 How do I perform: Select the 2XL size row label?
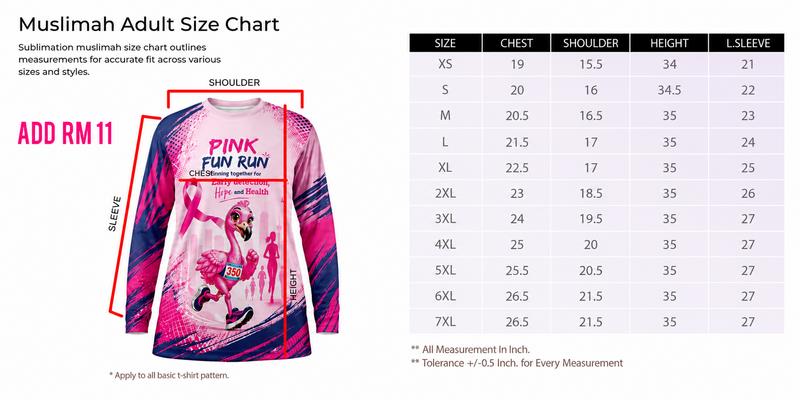[x=445, y=193]
